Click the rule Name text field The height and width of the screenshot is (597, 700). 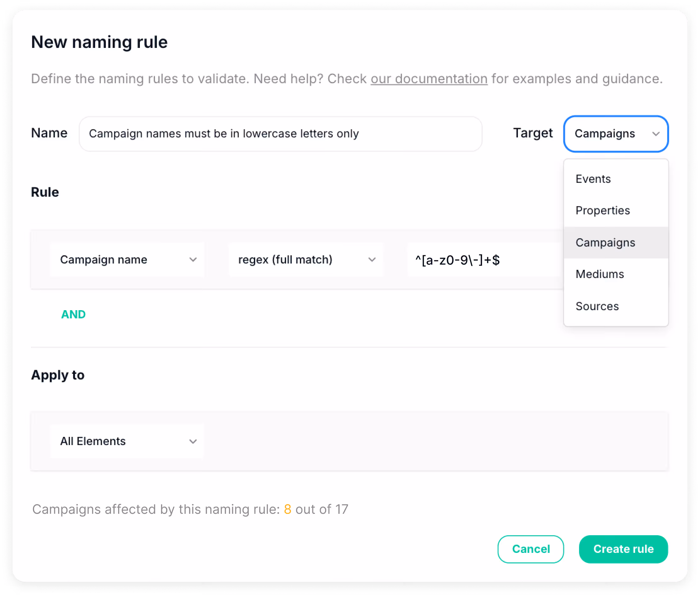click(280, 134)
